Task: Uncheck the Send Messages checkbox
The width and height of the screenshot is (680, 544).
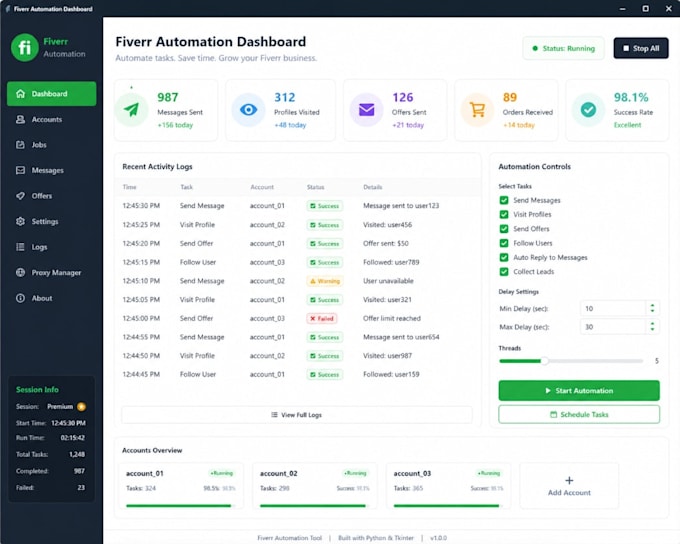Action: point(504,200)
